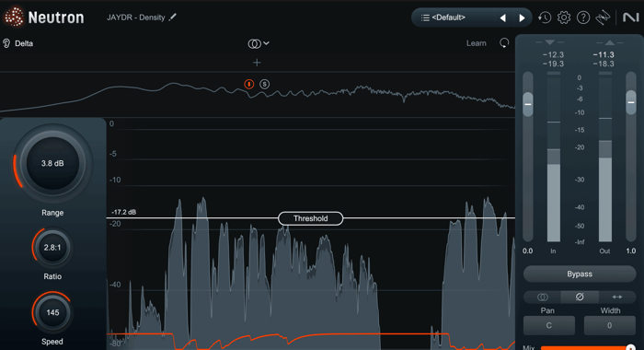Click the Range knob
The image size is (644, 350).
[52, 163]
